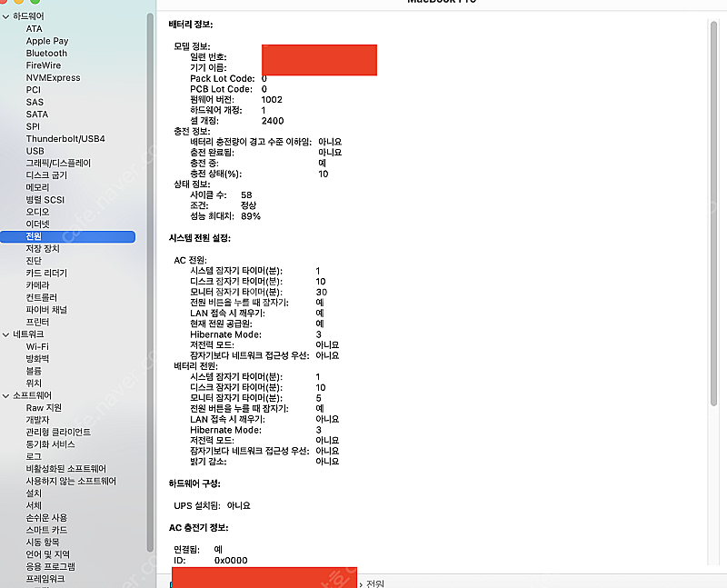Open 카드 리더기 entry

[x=46, y=274]
